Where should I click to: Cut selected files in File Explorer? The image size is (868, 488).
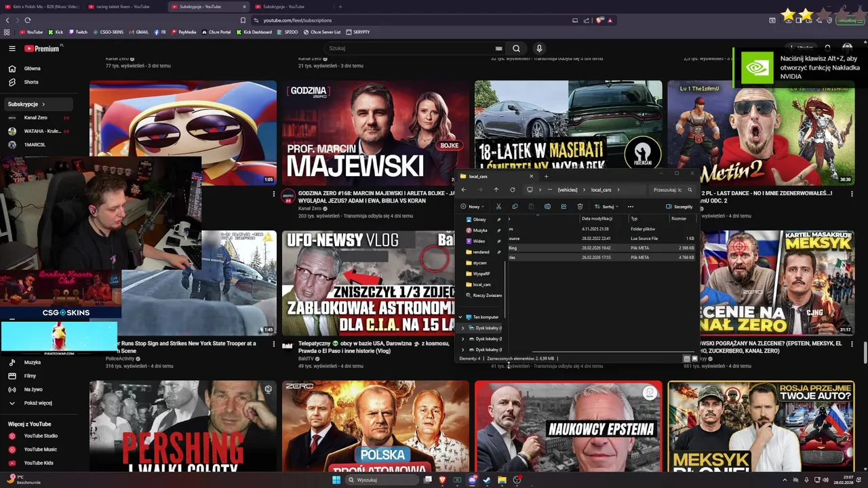pyautogui.click(x=498, y=207)
